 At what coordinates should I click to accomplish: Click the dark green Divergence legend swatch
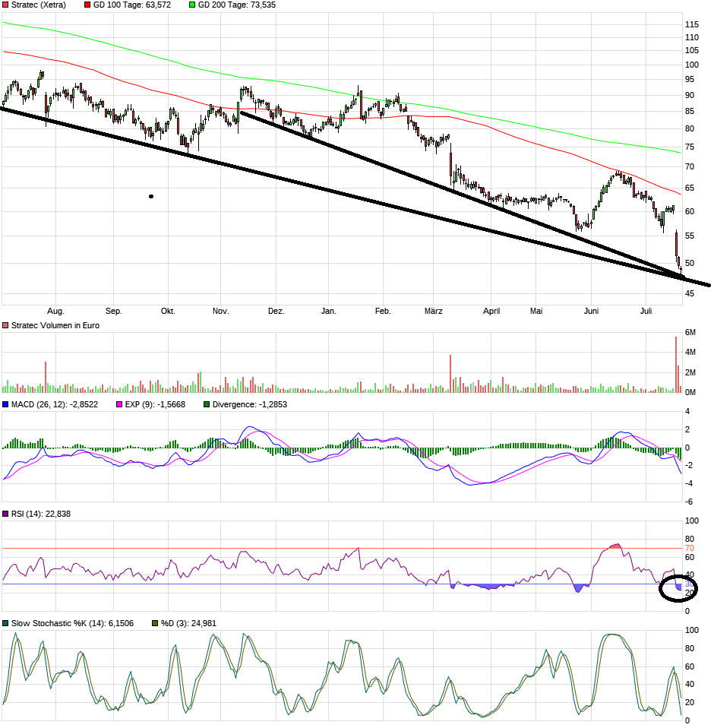click(x=207, y=405)
